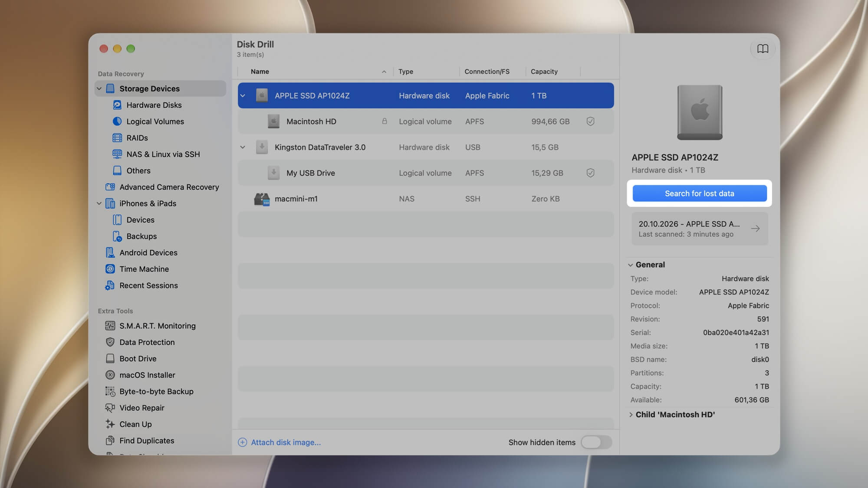Image resolution: width=868 pixels, height=488 pixels.
Task: Open the Backups sidebar icon
Action: click(117, 236)
